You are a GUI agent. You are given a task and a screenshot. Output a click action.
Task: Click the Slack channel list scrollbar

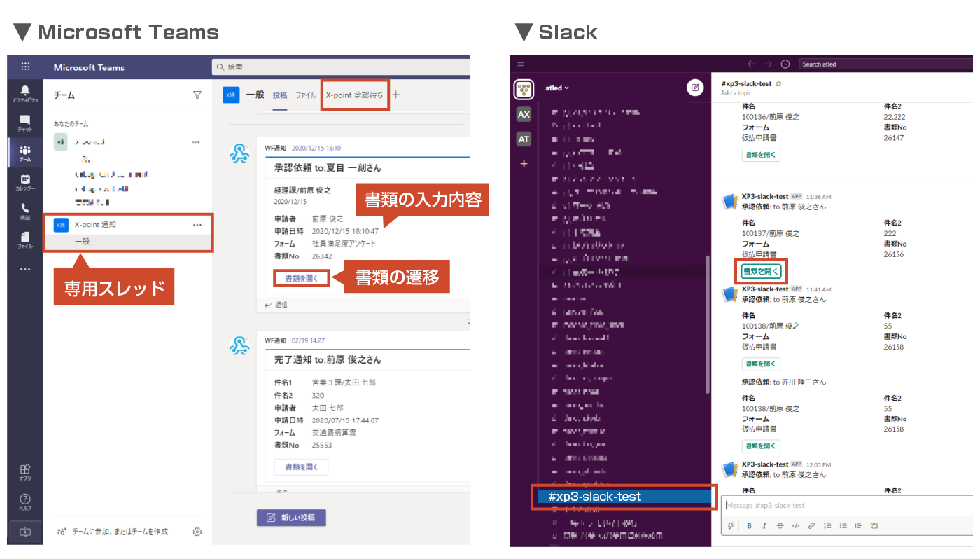coord(709,324)
